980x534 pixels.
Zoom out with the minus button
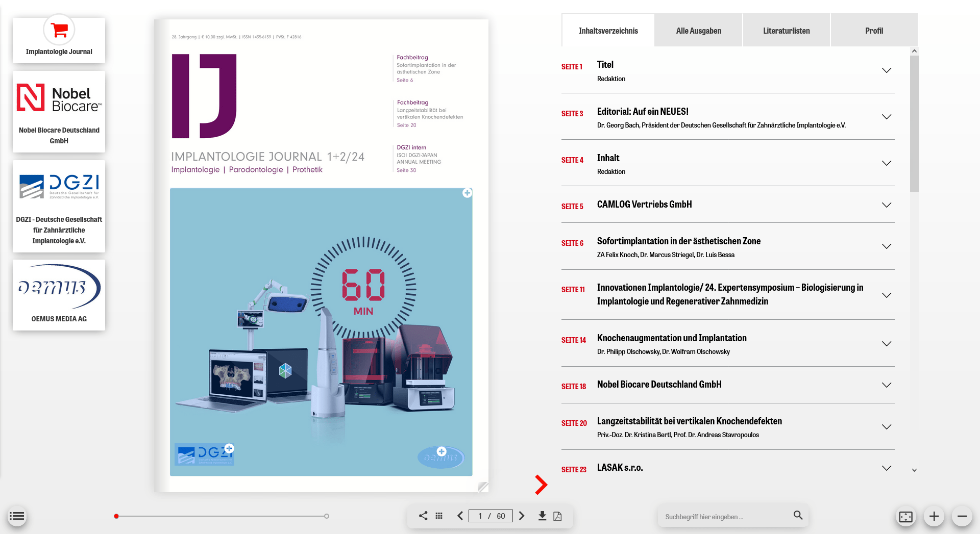click(x=962, y=516)
